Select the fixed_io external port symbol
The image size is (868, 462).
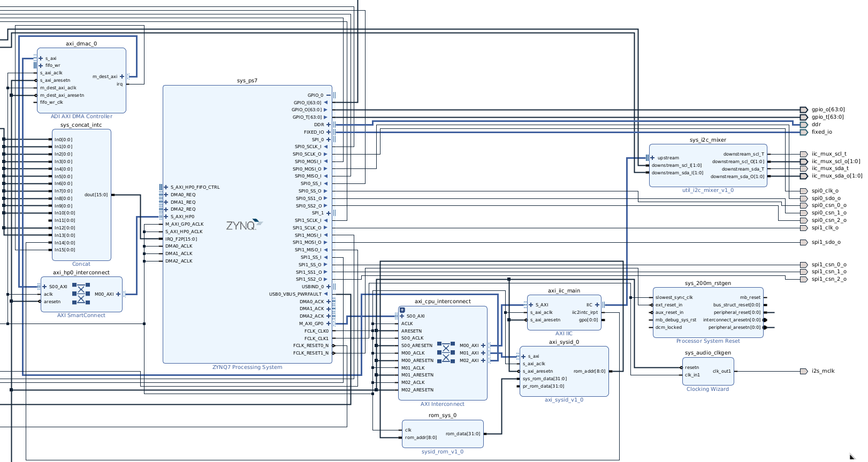(x=803, y=132)
